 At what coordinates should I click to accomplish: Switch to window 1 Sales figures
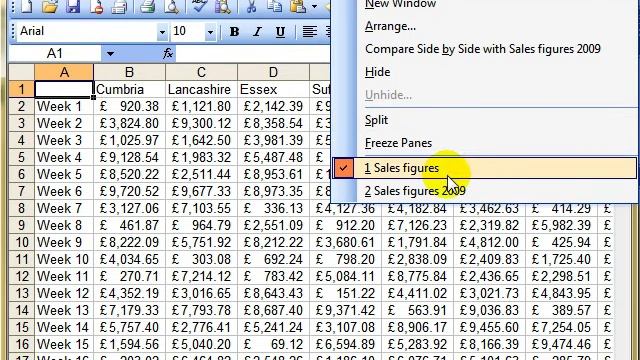(484, 168)
